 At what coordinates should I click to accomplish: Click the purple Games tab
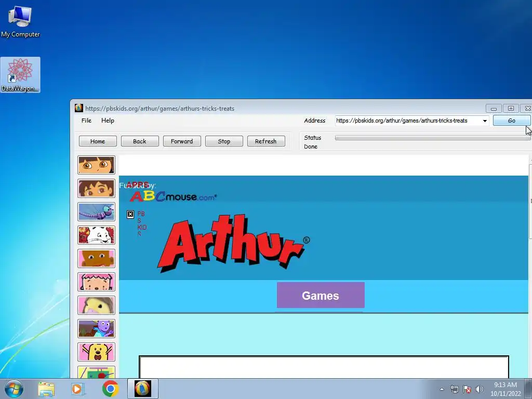(321, 295)
